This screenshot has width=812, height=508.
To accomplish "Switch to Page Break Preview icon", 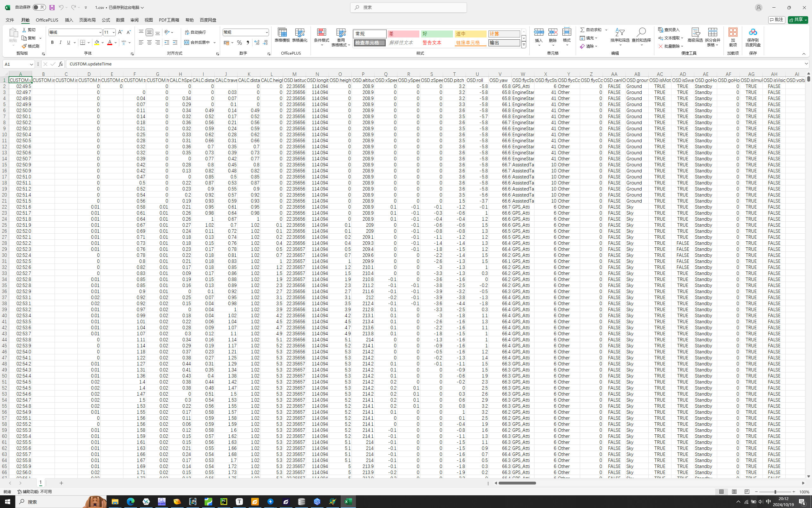I will 747,491.
